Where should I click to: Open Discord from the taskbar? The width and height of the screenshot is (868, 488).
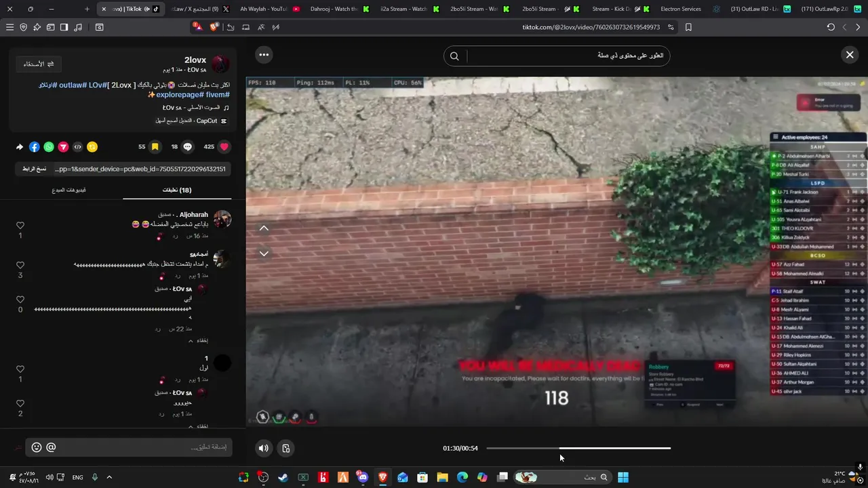tap(363, 477)
